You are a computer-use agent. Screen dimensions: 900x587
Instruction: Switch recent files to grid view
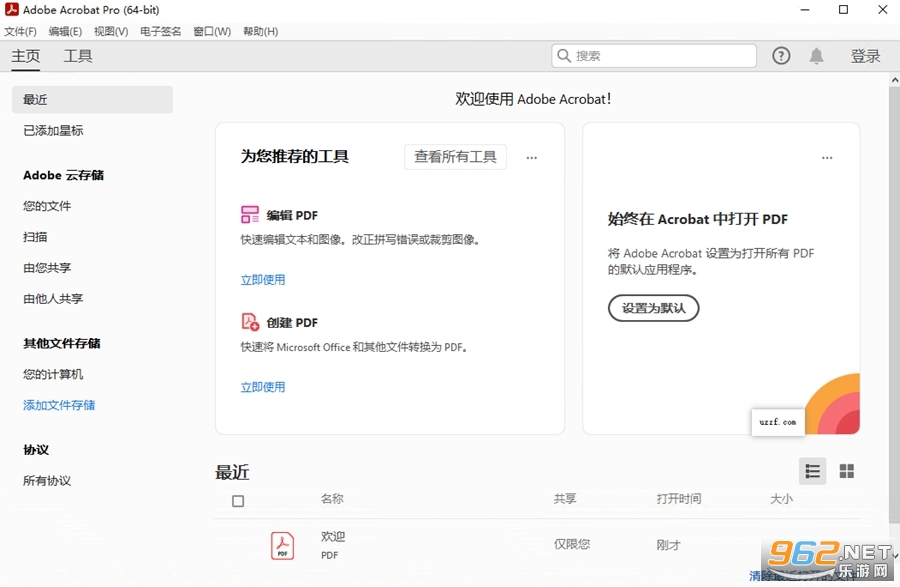(847, 471)
